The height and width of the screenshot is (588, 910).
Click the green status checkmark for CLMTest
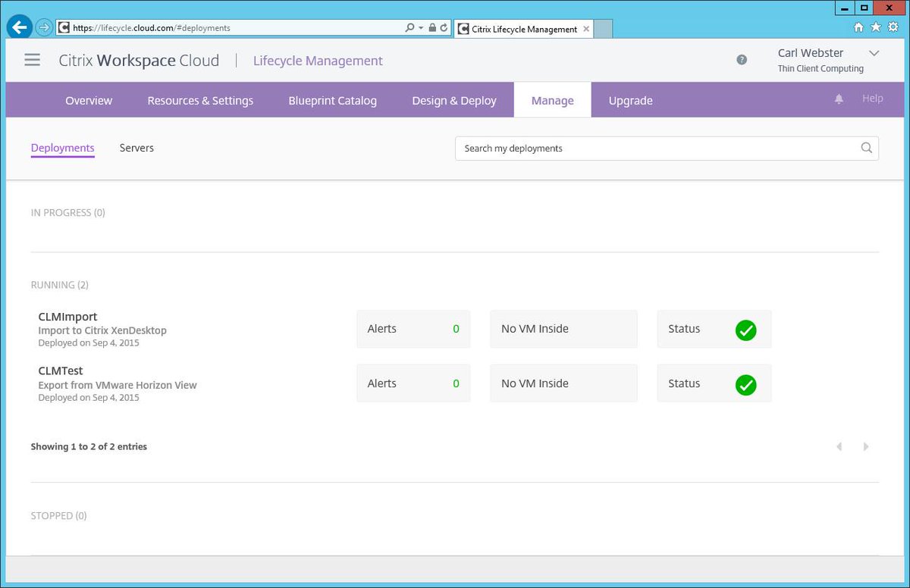(746, 385)
